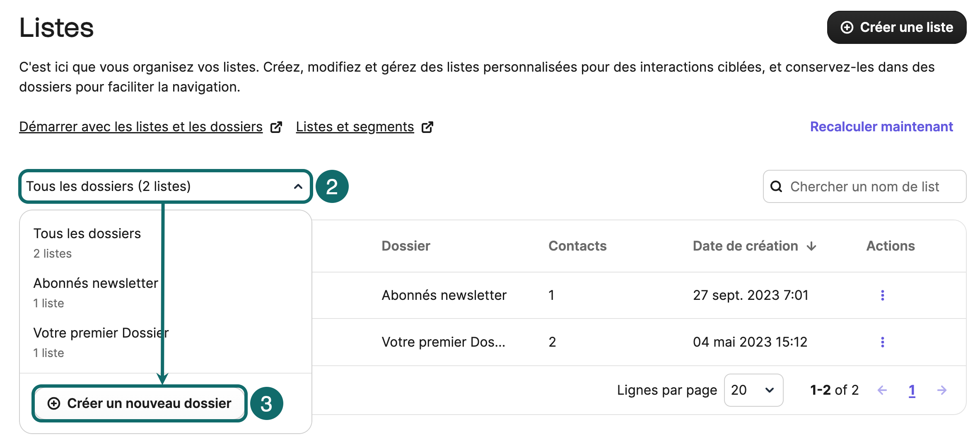Collapse the "Tous les dossiers" folder dropdown

(297, 186)
